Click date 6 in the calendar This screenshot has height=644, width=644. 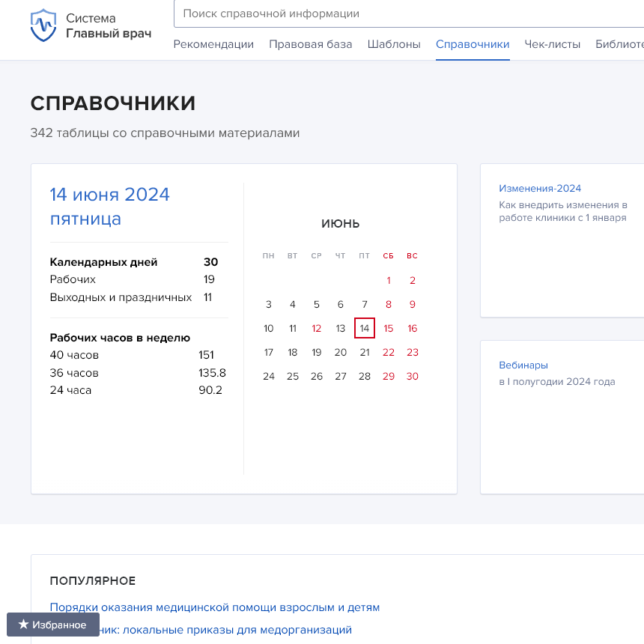tap(341, 304)
